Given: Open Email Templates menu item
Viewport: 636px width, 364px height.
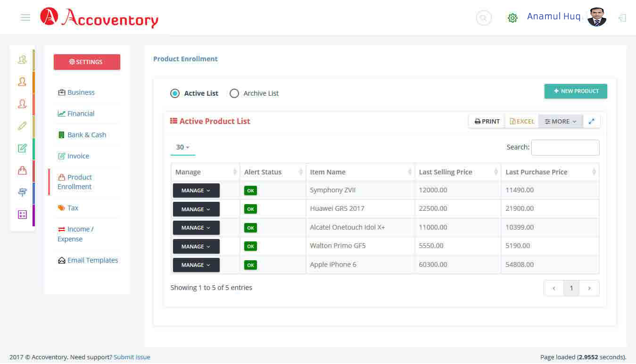Looking at the screenshot, I should 88,260.
